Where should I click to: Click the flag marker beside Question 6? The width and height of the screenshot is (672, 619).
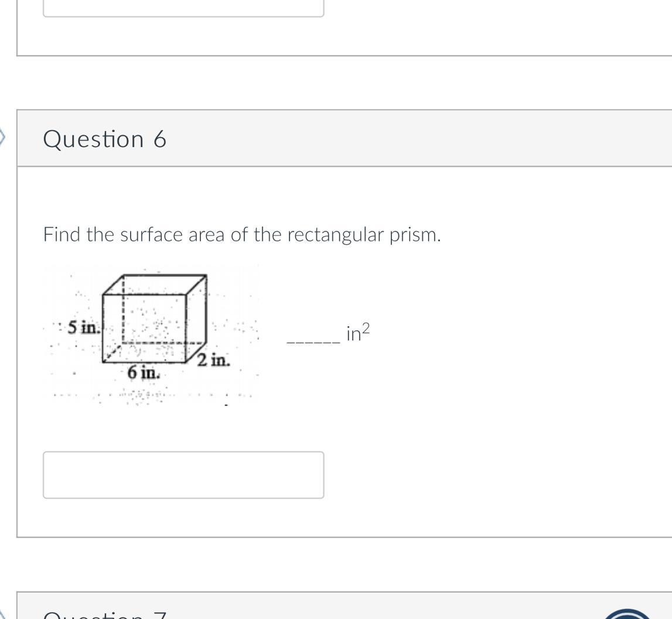(2, 138)
